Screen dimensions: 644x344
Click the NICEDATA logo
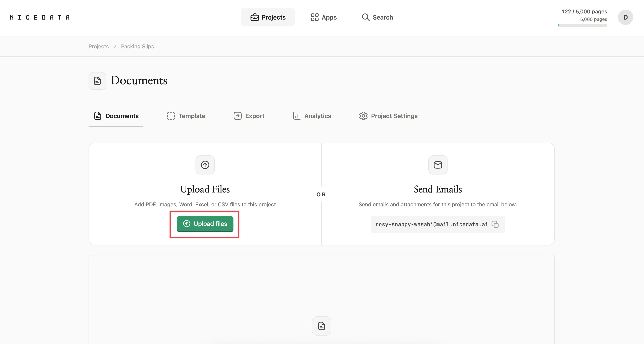(x=40, y=17)
